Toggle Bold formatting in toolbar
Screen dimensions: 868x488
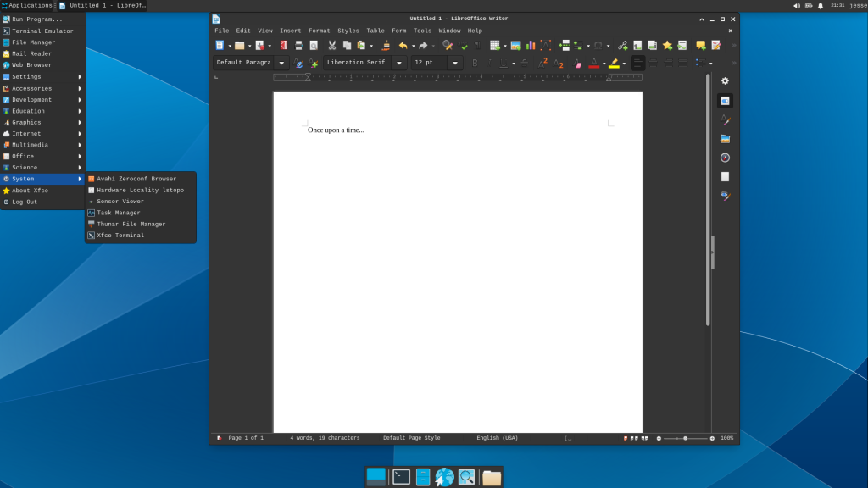click(x=475, y=63)
